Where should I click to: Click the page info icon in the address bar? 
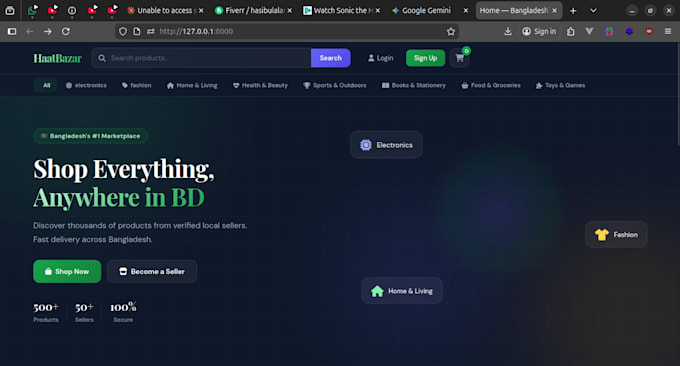pos(137,31)
